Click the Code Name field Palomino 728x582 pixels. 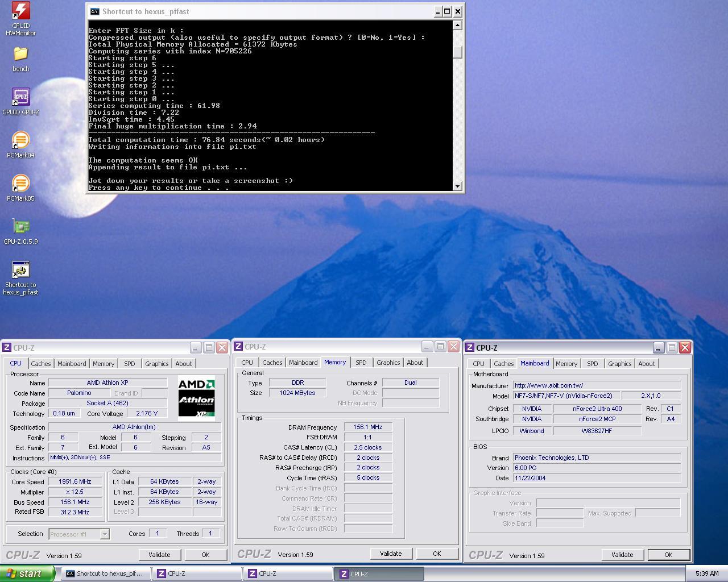pyautogui.click(x=79, y=393)
